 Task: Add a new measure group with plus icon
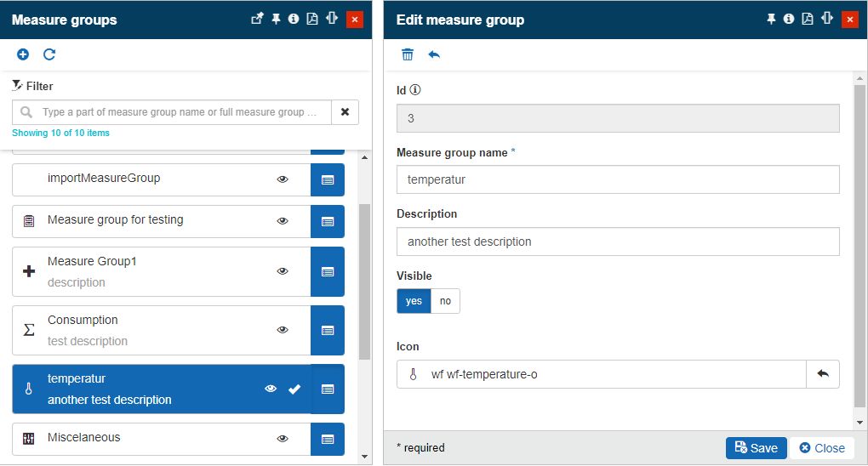23,54
